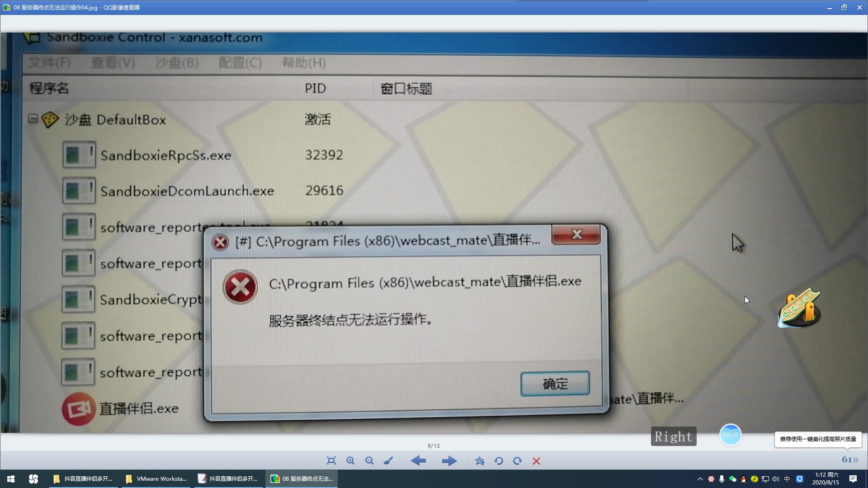Viewport: 868px width, 488px height.
Task: Click the SandboxieDcomLaunch.exe process icon
Action: [x=78, y=190]
